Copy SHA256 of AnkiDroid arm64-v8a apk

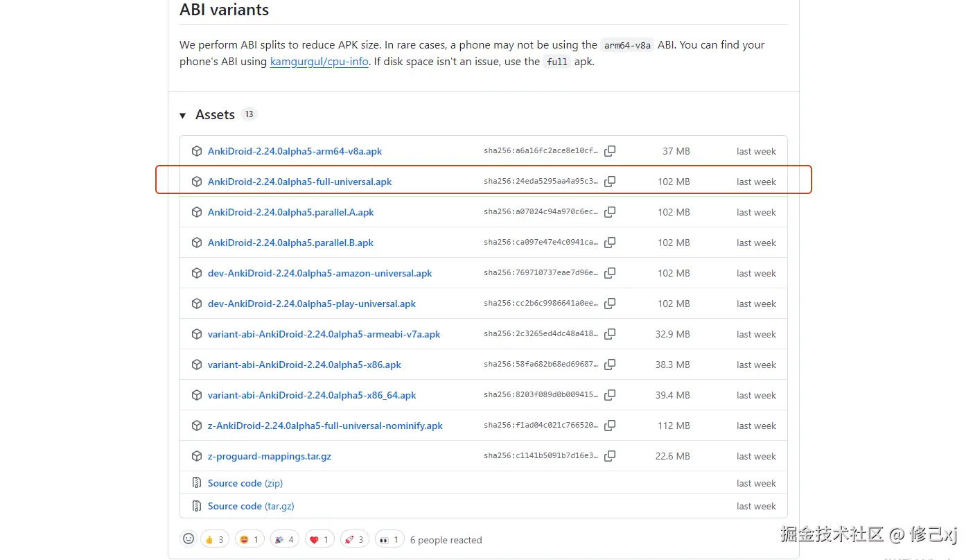click(610, 151)
